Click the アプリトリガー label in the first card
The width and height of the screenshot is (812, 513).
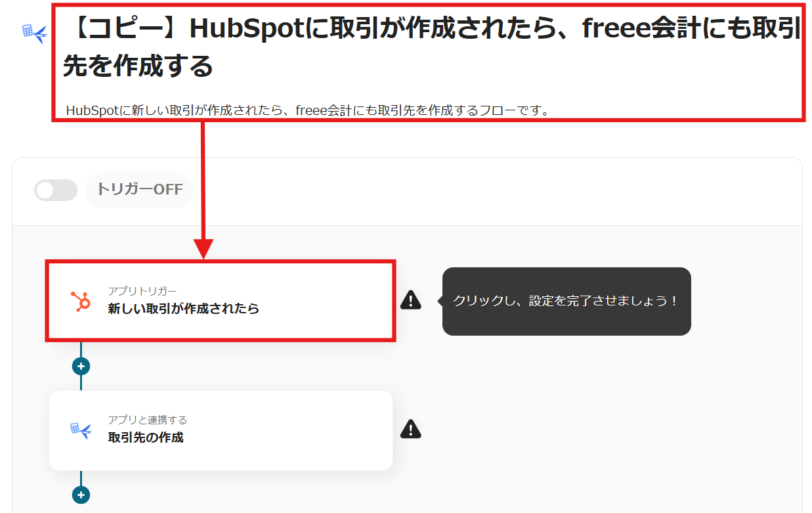click(x=142, y=291)
